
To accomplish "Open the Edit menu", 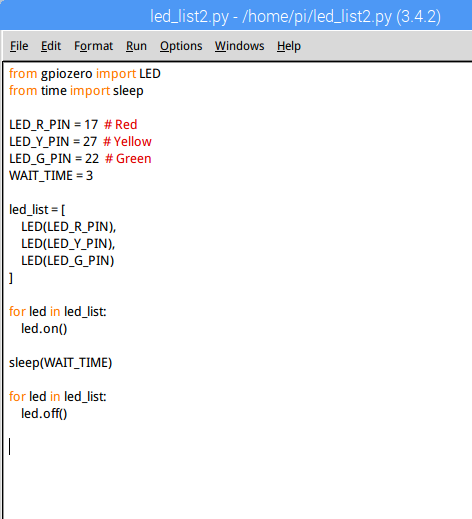I will (x=51, y=46).
